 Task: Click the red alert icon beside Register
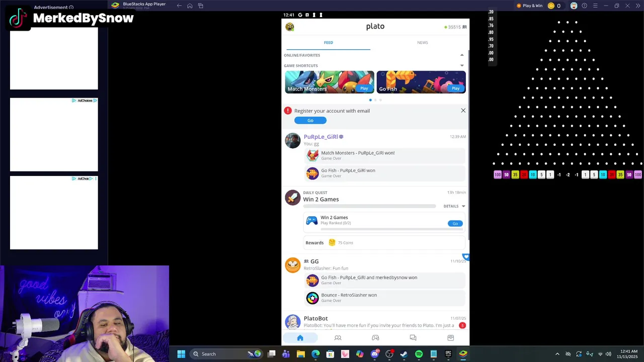(x=288, y=111)
